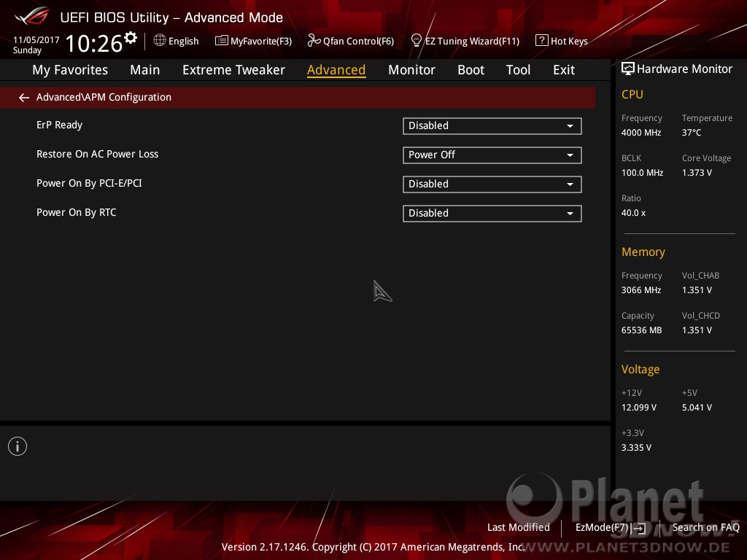The width and height of the screenshot is (747, 560).
Task: Click the Hardware Monitor panel title
Action: tap(684, 69)
